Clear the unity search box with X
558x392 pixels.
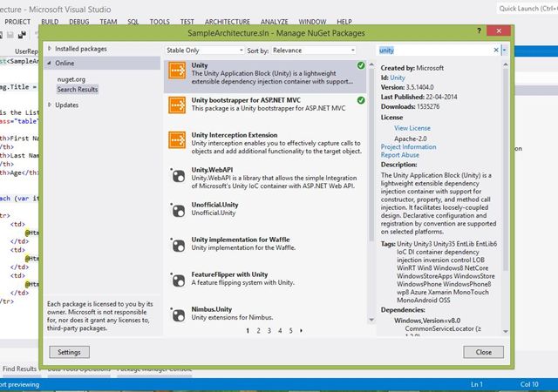pos(496,51)
